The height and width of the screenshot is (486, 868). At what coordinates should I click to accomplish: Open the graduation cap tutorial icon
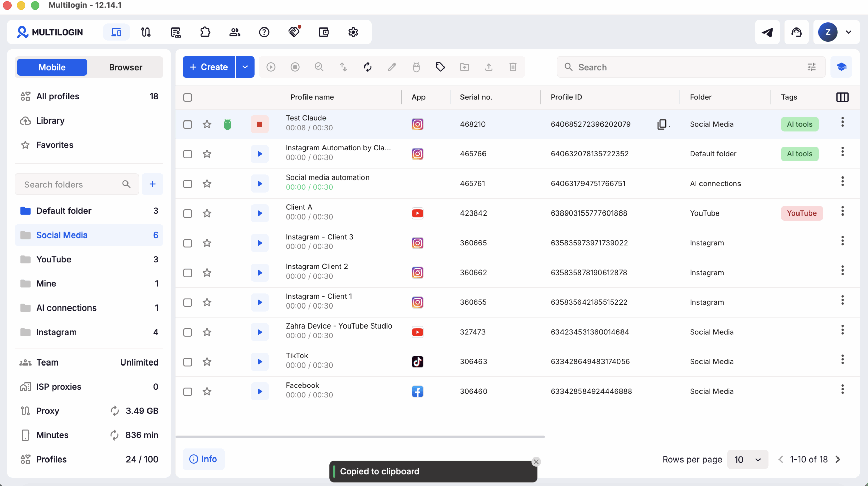(x=841, y=67)
